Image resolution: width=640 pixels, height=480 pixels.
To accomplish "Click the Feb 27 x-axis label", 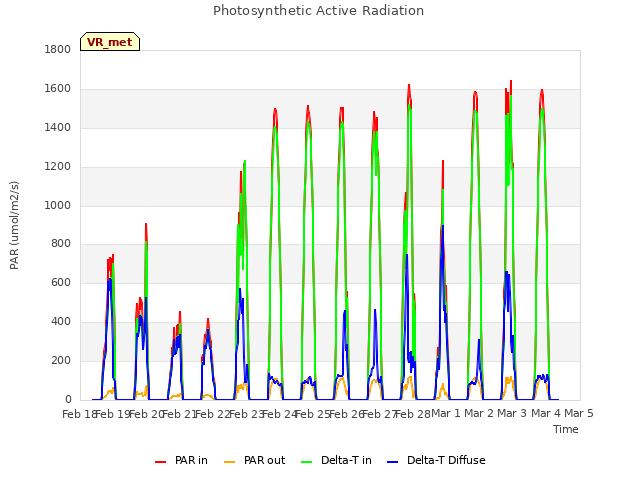I will coord(380,414).
